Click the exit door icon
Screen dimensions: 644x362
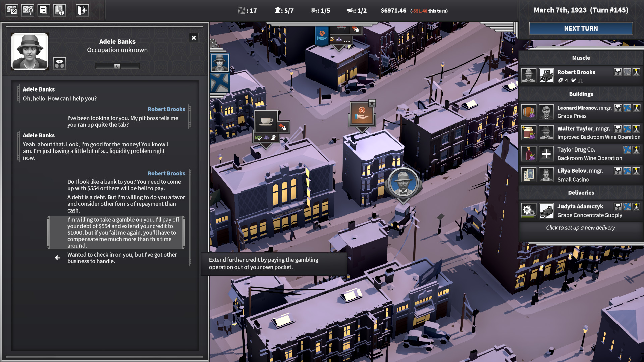pyautogui.click(x=82, y=10)
